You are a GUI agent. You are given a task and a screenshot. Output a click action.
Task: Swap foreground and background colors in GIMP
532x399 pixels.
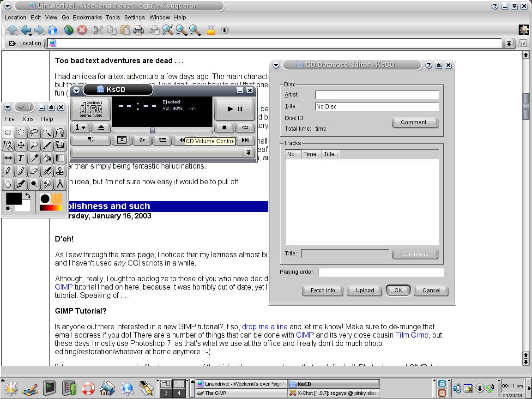(28, 196)
